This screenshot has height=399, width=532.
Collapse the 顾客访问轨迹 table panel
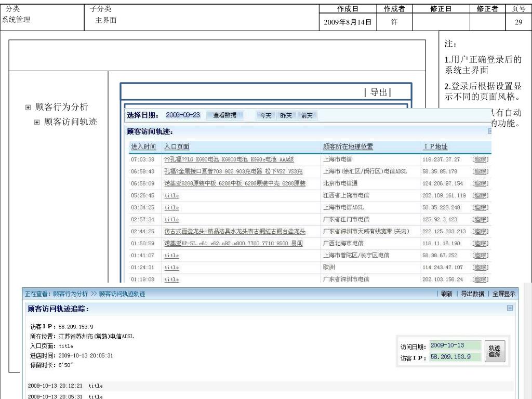point(489,132)
